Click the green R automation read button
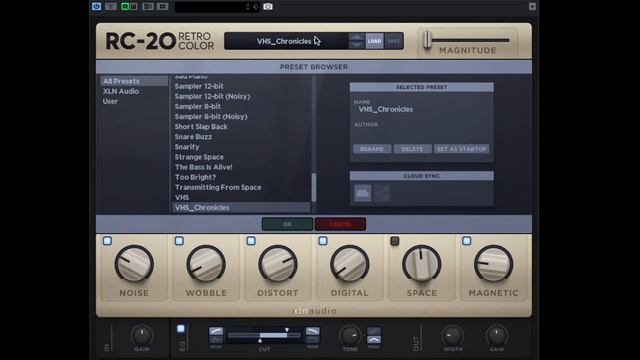This screenshot has width=640, height=360. tap(125, 7)
